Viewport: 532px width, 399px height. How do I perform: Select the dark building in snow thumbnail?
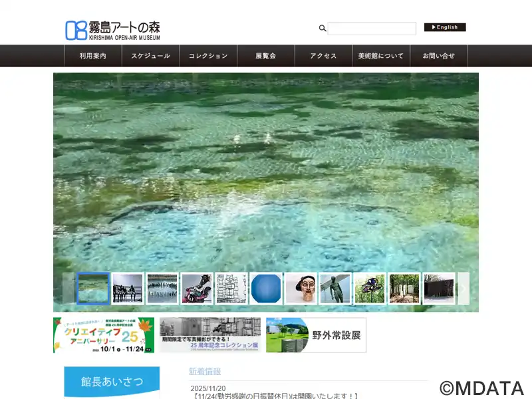[x=439, y=289]
